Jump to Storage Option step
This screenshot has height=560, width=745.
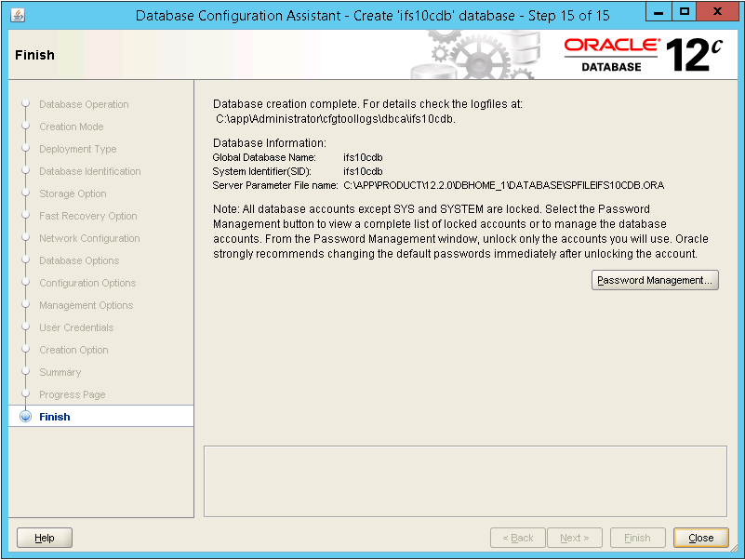(73, 193)
